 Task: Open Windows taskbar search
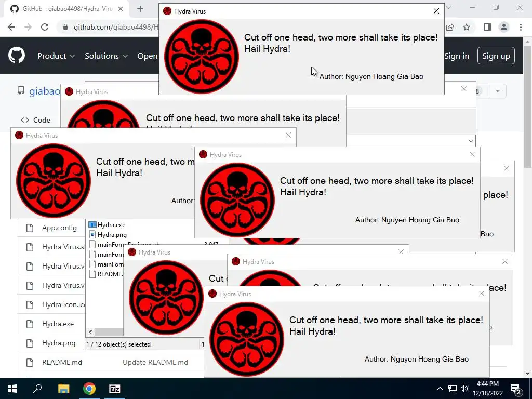click(x=37, y=389)
